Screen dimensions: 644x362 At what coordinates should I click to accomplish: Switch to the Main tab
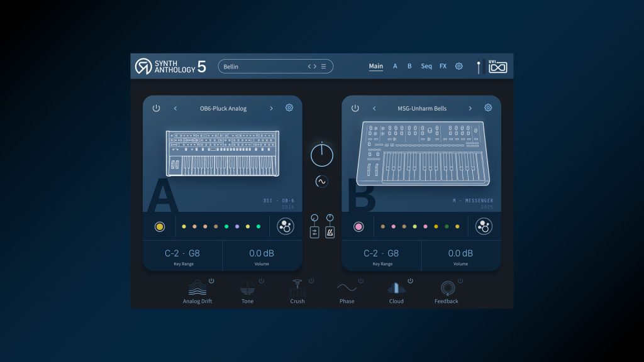376,66
